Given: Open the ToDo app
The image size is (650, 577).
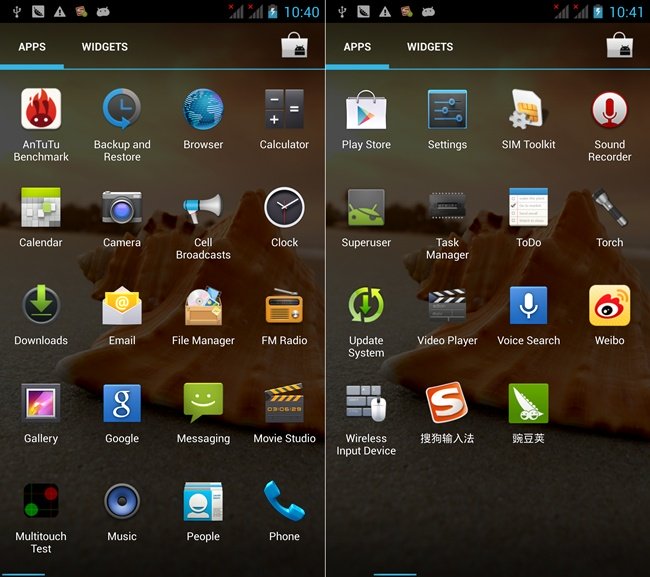Looking at the screenshot, I should (528, 208).
